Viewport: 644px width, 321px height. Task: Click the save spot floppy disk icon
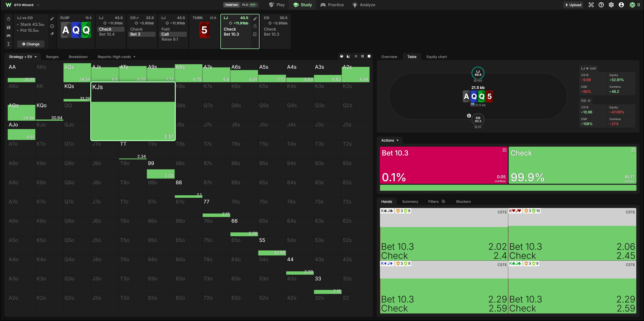pyautogui.click(x=9, y=27)
